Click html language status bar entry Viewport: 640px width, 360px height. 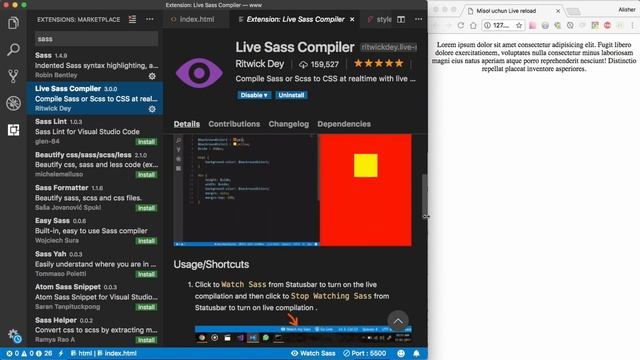(x=82, y=353)
